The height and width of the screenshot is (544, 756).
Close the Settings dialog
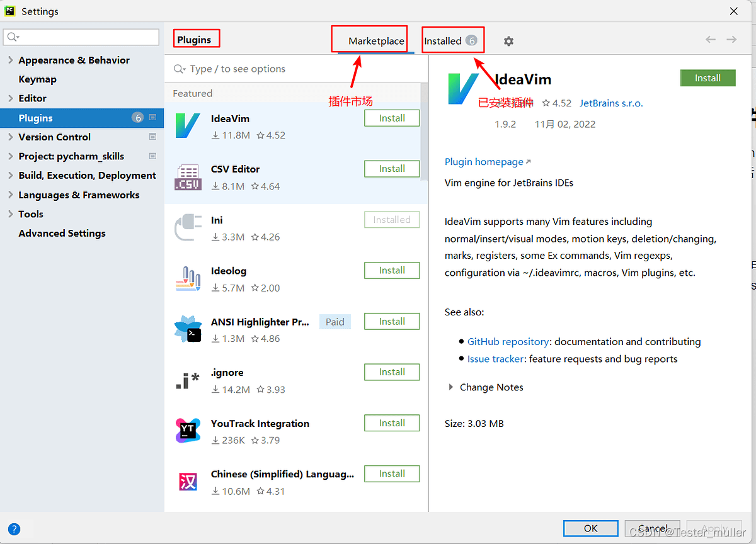click(734, 11)
